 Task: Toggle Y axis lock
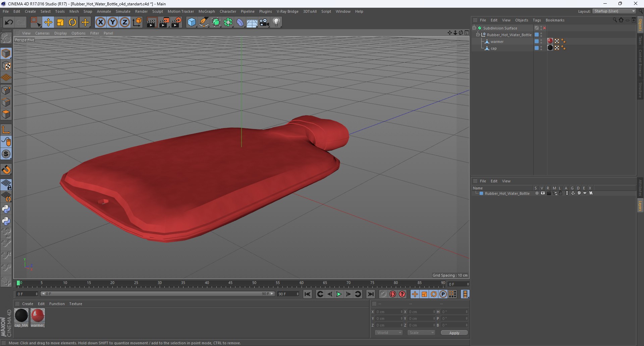[x=113, y=22]
